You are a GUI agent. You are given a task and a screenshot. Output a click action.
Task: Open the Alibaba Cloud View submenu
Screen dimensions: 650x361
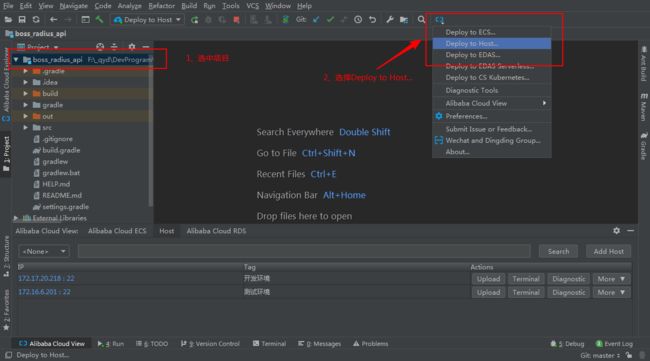click(492, 103)
